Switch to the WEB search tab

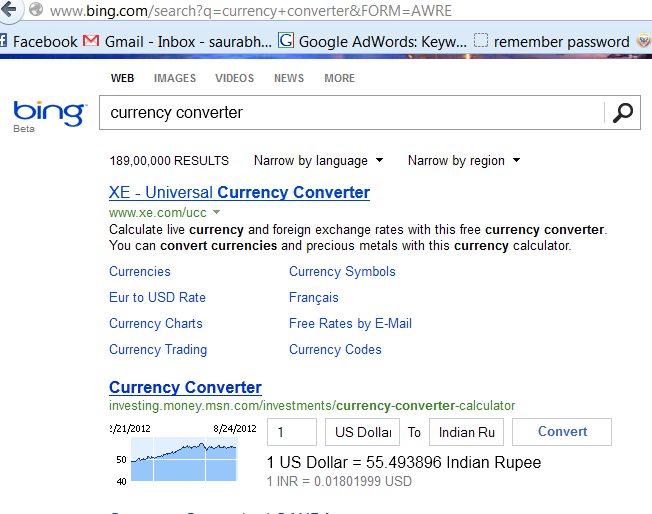pyautogui.click(x=122, y=78)
